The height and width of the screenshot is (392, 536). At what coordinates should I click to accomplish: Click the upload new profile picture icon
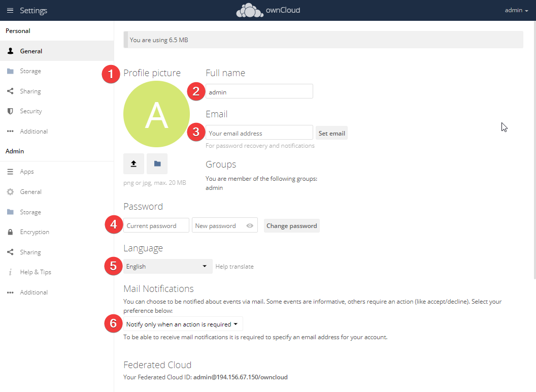point(133,164)
